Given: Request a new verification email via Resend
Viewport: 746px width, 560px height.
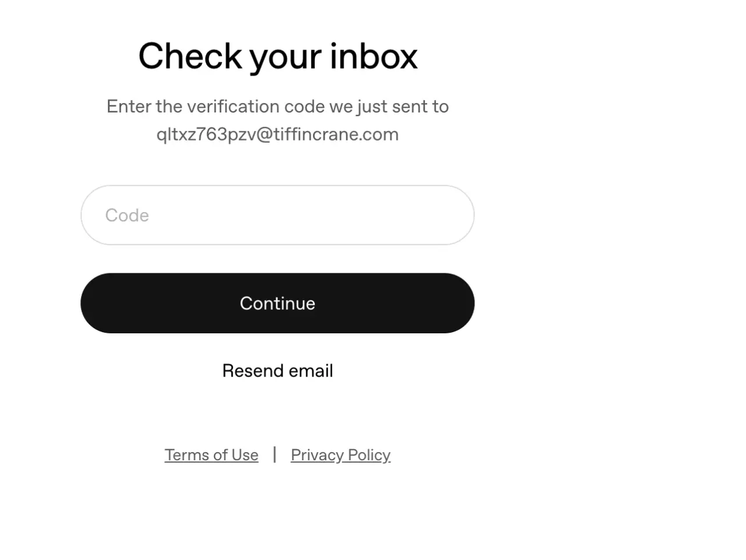Looking at the screenshot, I should click(277, 371).
